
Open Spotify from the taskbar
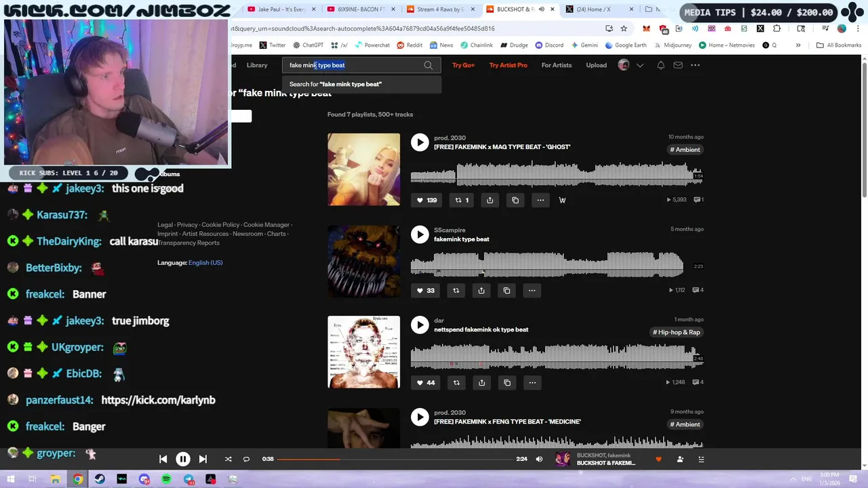coord(166,479)
